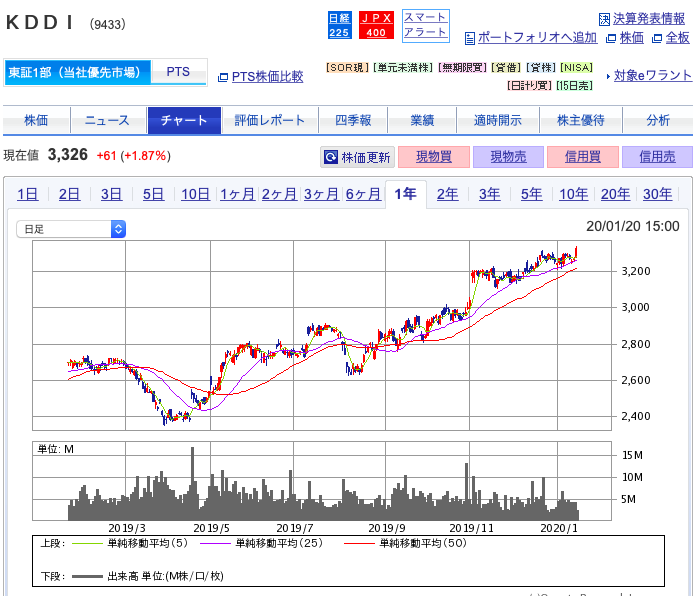Click the 無期限買 tag
The height and width of the screenshot is (596, 700).
[462, 67]
